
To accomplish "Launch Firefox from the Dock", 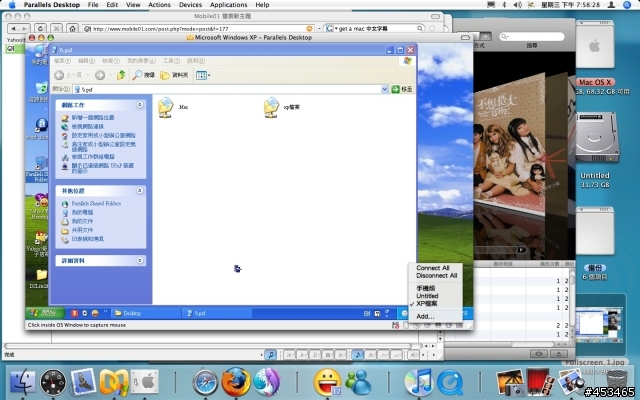I will click(236, 382).
